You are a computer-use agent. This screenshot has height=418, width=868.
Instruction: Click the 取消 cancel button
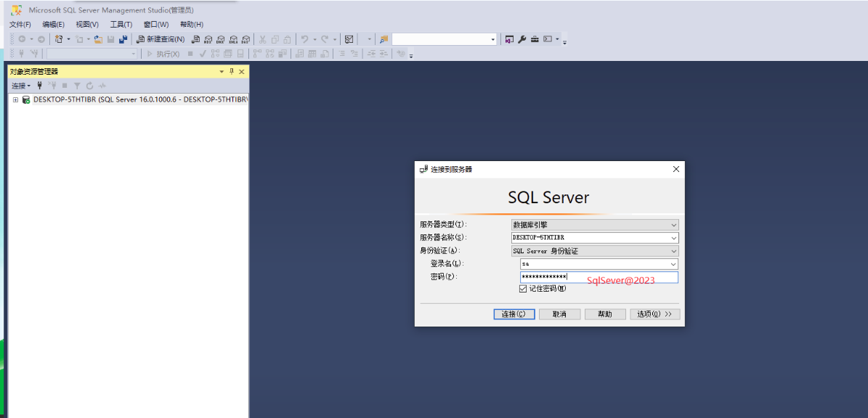(560, 314)
